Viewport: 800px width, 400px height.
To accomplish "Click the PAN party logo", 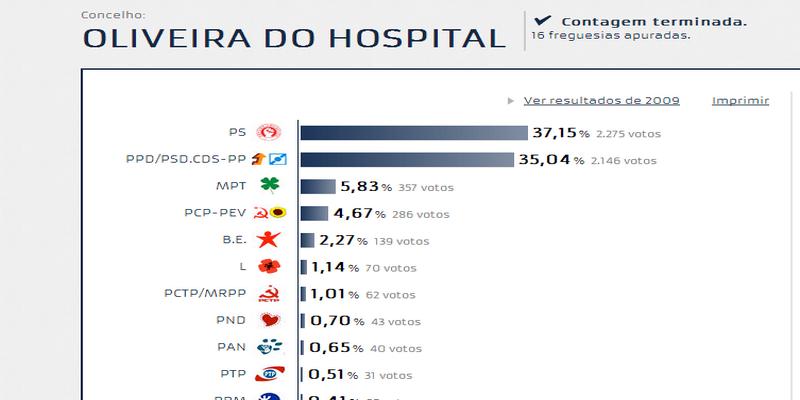I will click(269, 348).
